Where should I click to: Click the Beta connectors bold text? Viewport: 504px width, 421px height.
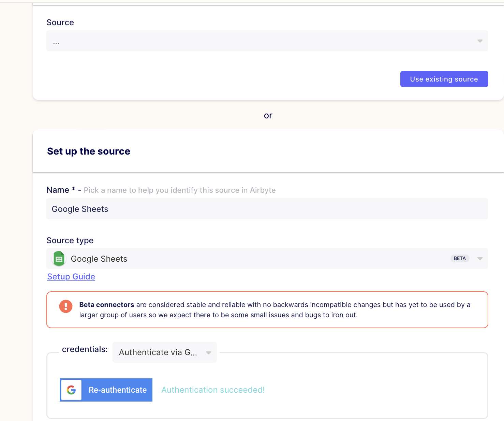click(107, 305)
